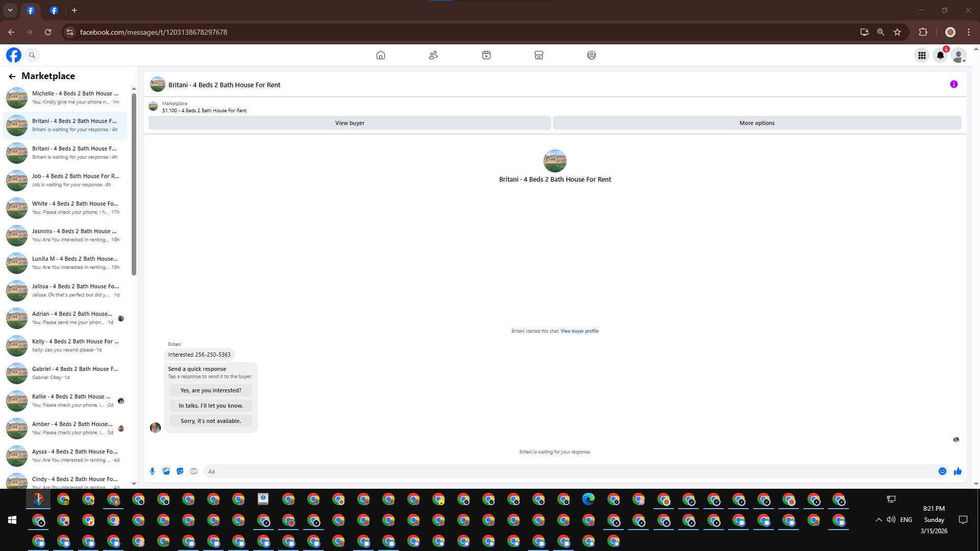Viewport: 980px width, 551px height.
Task: View site information icon
Action: [70, 32]
